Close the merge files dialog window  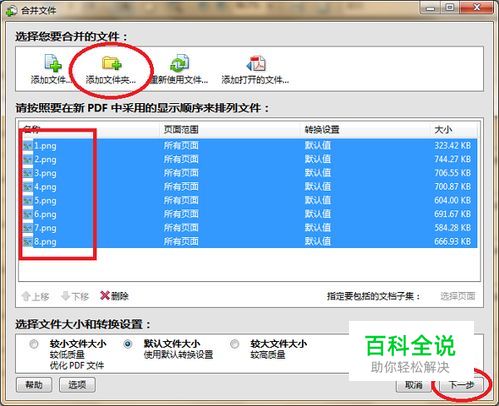coord(477,7)
